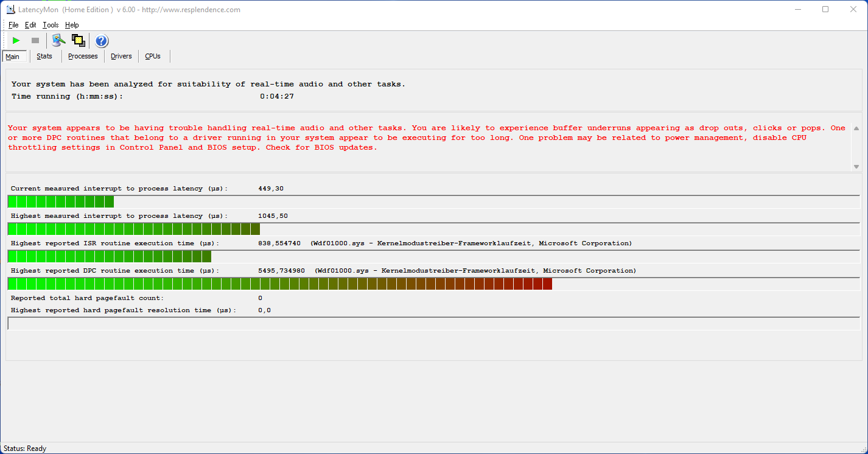
Task: Click the current interrupt to process latency bar
Action: (x=61, y=201)
